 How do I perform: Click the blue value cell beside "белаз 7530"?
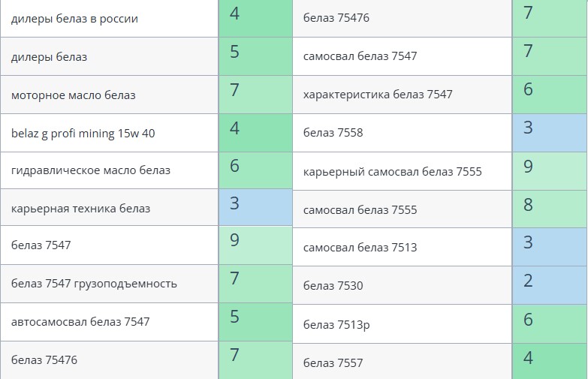click(x=549, y=285)
